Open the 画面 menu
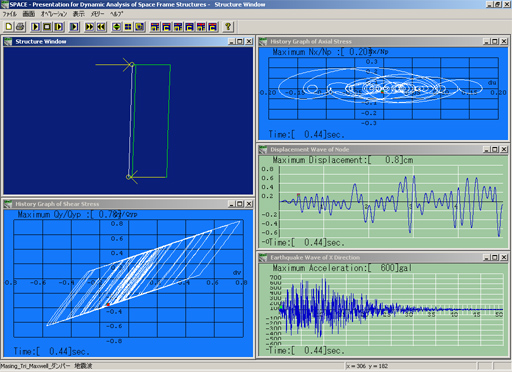 (29, 14)
